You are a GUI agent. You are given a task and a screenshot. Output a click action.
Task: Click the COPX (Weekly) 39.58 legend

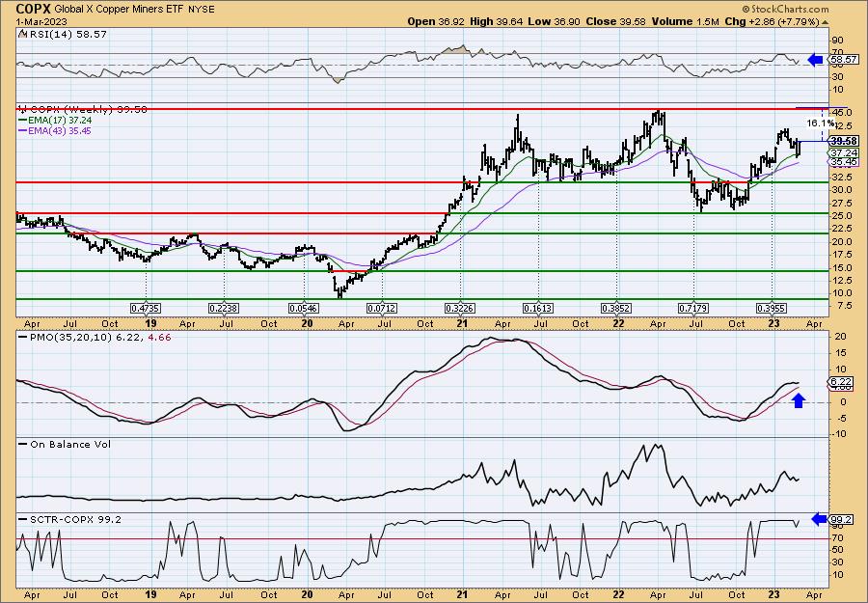pos(87,110)
